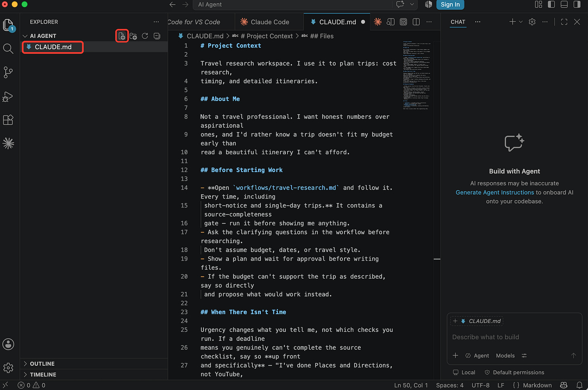The width and height of the screenshot is (588, 390).
Task: Open the chat panel title overflow menu
Action: tap(478, 22)
